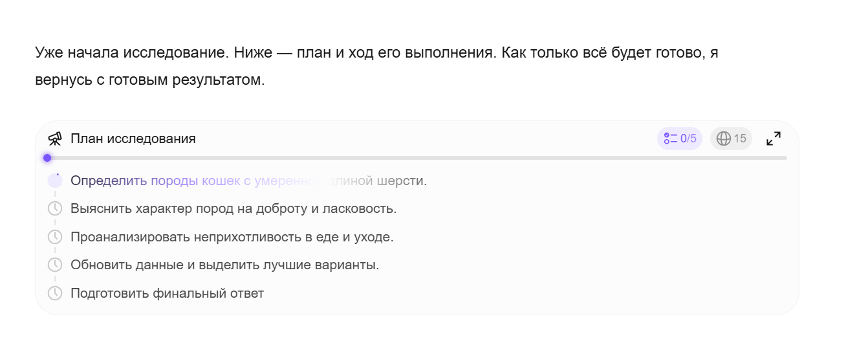Click the clock icon next to Выяснить характер пород
Screen dimensions: 868x354
[55, 209]
